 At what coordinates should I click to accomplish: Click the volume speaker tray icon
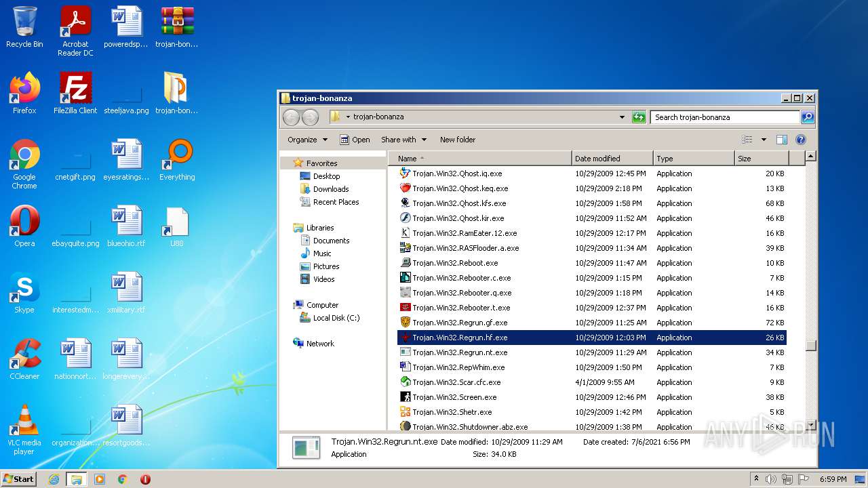(x=770, y=479)
